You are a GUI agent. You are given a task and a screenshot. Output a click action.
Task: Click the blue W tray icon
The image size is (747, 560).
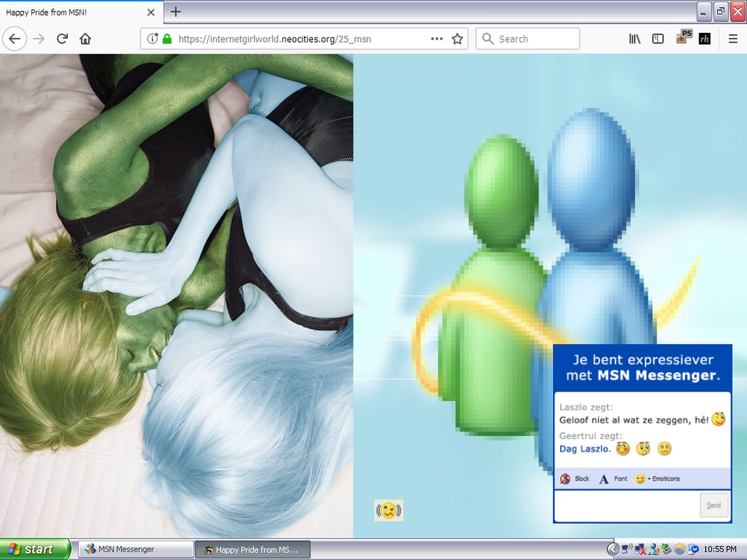692,550
